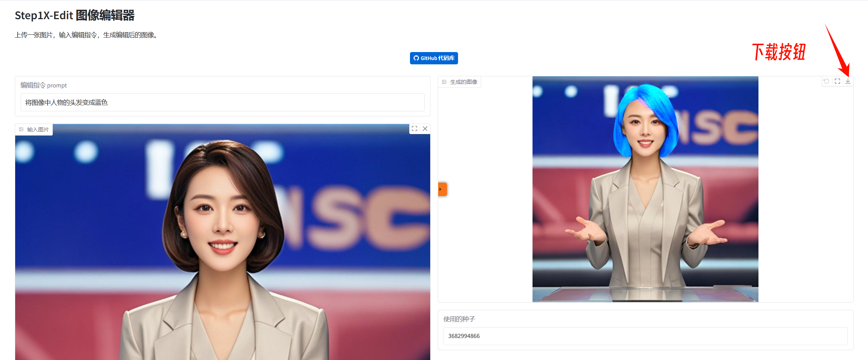Expand the orange side panel arrow
This screenshot has width=868, height=360.
442,189
